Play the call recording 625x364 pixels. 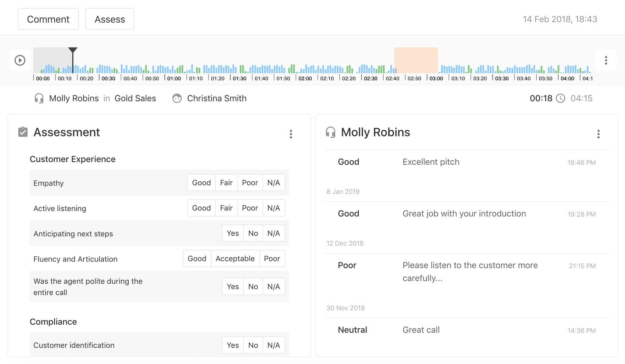point(20,60)
